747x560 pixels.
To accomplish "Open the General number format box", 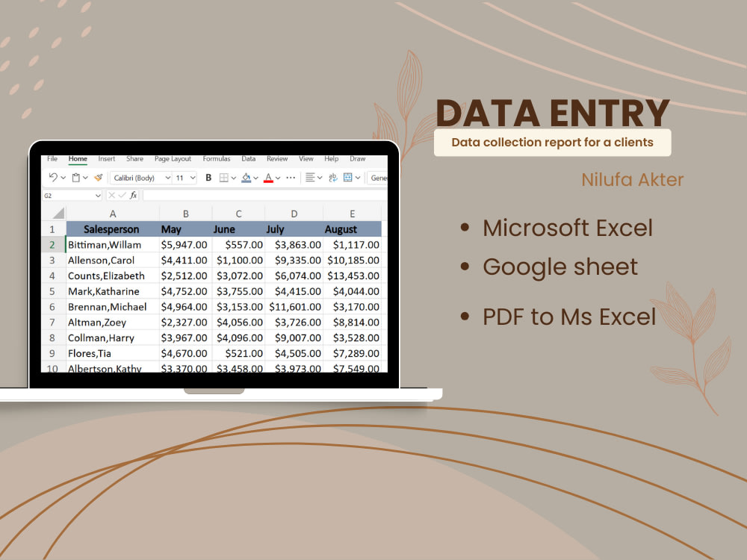I will pos(378,178).
